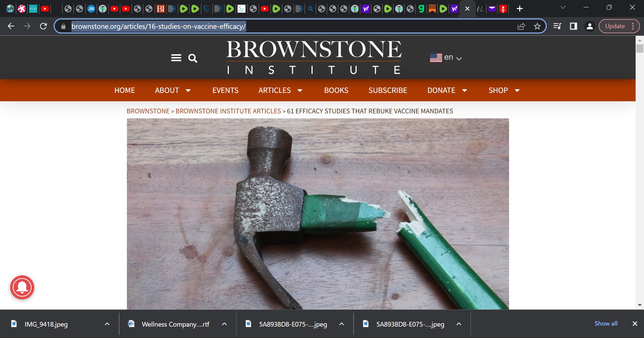Switch to the STAT tab
This screenshot has height=338, width=644.
(x=33, y=9)
